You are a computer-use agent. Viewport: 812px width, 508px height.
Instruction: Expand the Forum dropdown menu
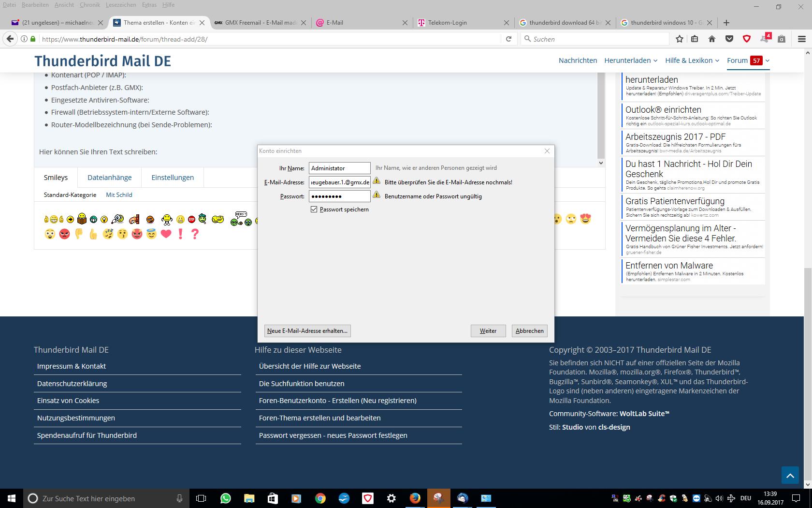[x=748, y=60]
